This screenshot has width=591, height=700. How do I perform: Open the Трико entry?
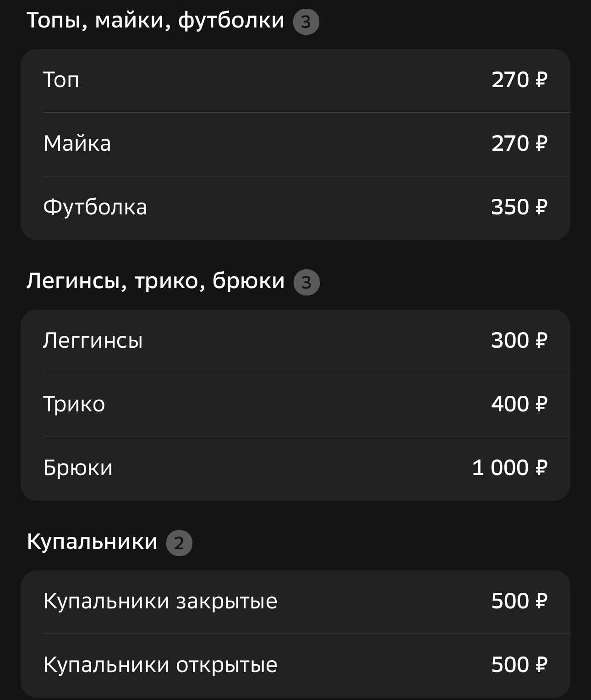click(295, 405)
